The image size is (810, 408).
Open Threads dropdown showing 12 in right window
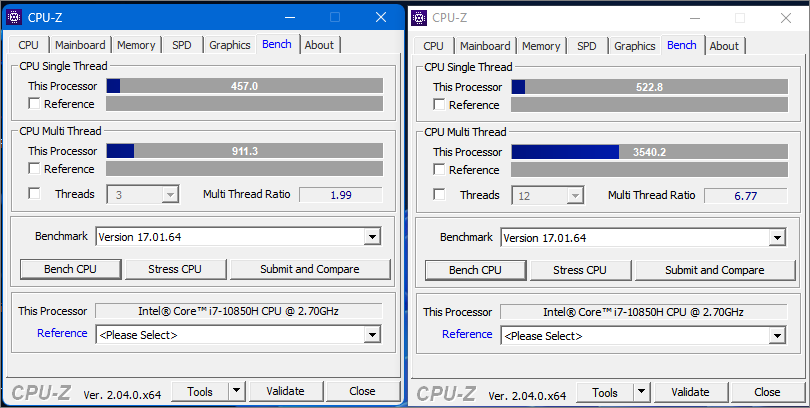point(548,196)
